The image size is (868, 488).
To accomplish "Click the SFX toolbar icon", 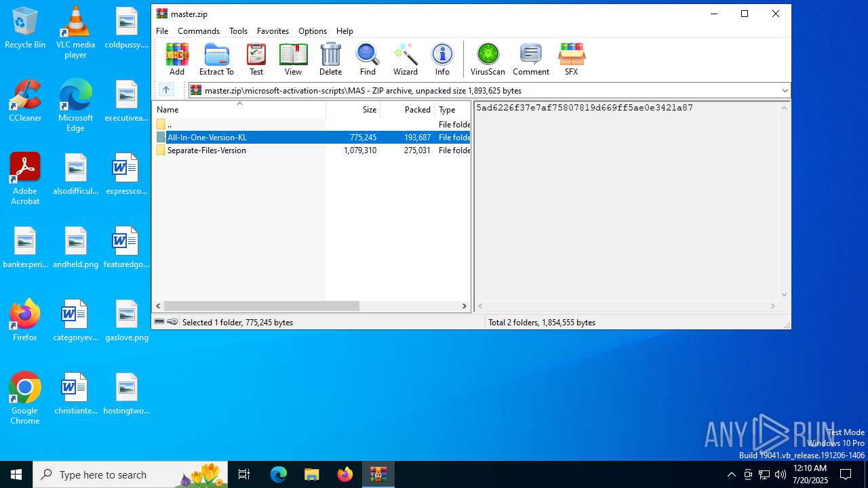I will 571,59.
